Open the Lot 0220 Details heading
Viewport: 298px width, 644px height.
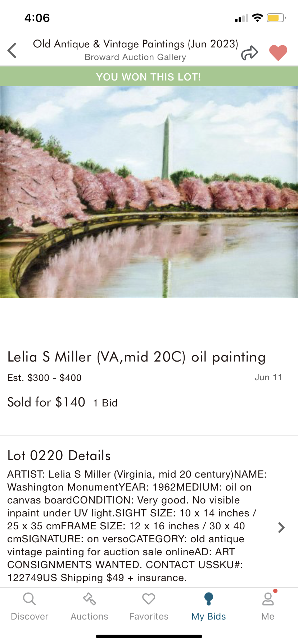click(x=59, y=455)
